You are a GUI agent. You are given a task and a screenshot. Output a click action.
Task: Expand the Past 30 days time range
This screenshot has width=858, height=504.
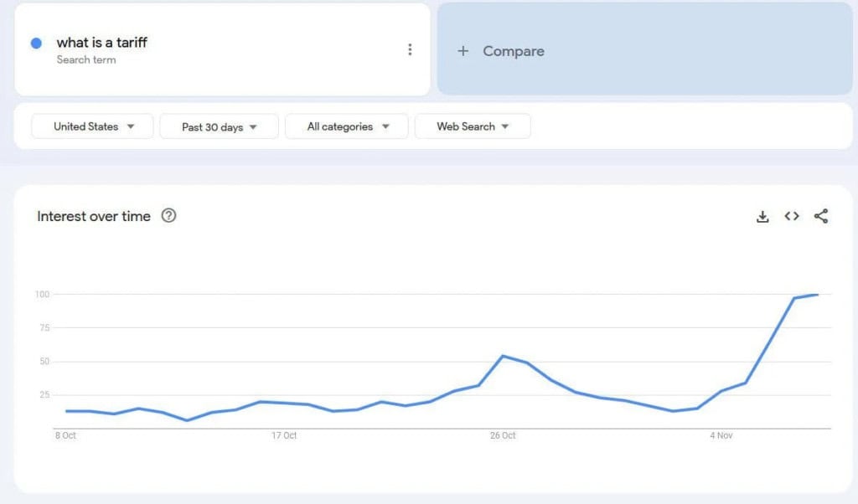[x=219, y=126]
